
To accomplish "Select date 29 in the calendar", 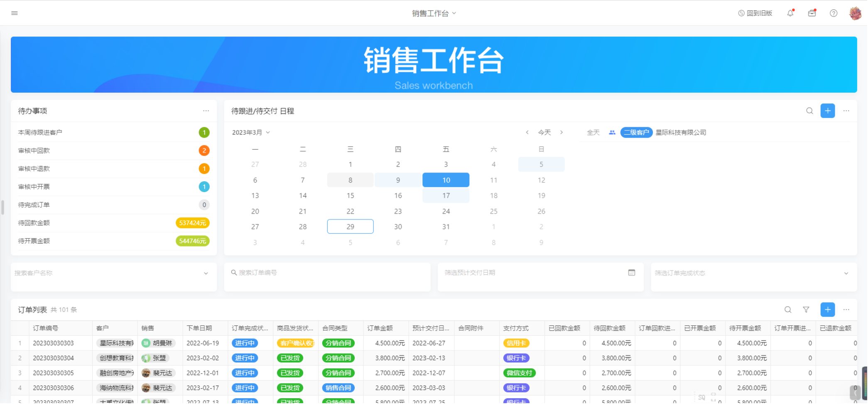I will click(x=350, y=227).
